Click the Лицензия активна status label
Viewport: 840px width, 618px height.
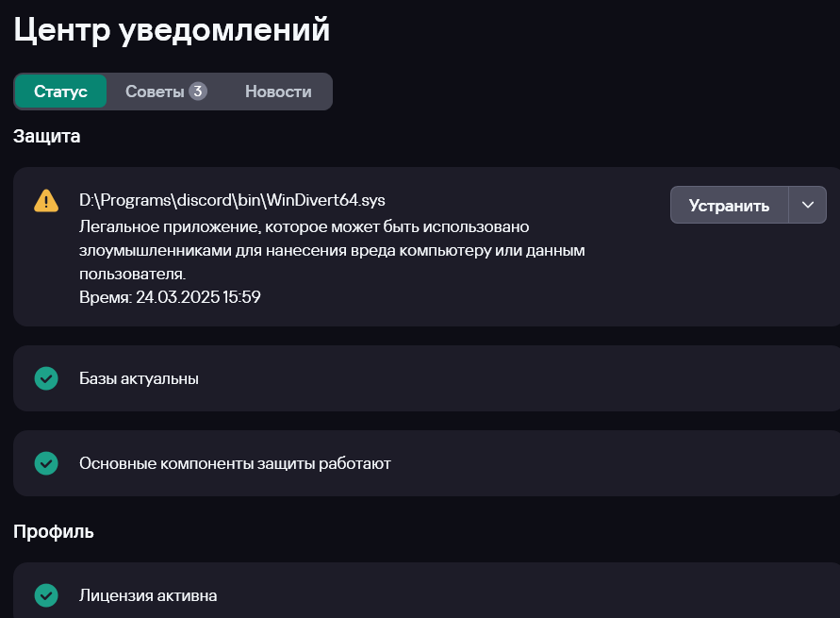(x=148, y=595)
